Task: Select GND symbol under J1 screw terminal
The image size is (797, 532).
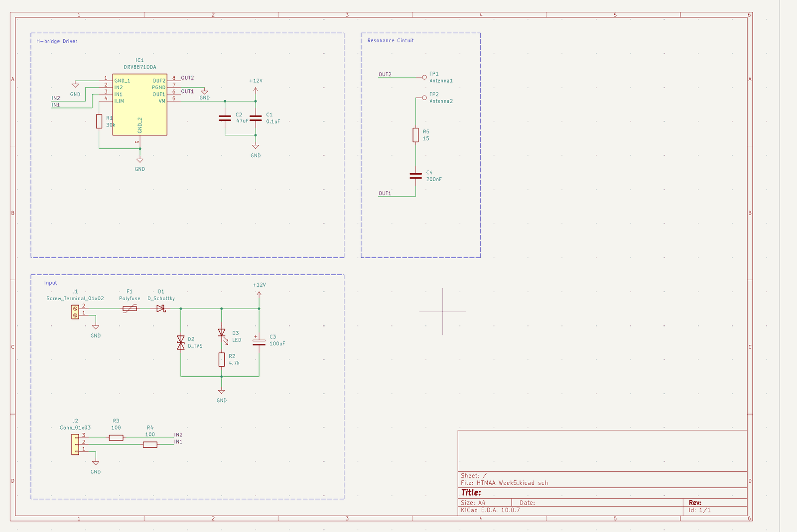Action: click(x=96, y=327)
